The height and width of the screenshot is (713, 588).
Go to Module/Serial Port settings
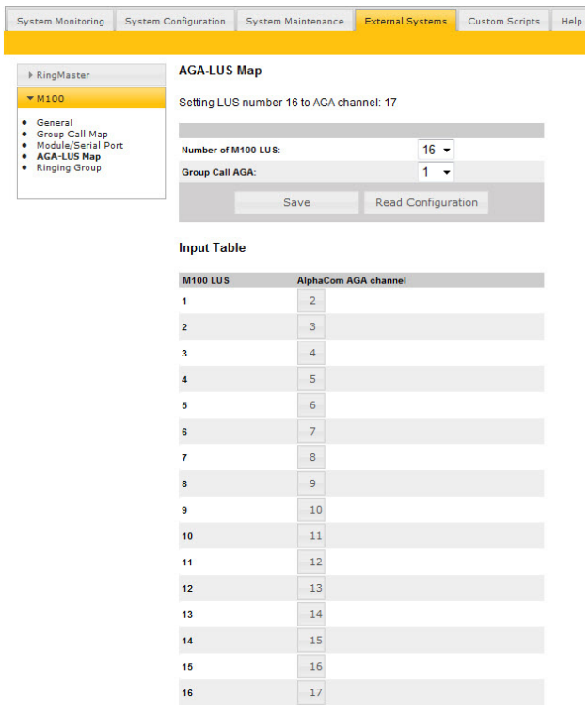click(80, 146)
